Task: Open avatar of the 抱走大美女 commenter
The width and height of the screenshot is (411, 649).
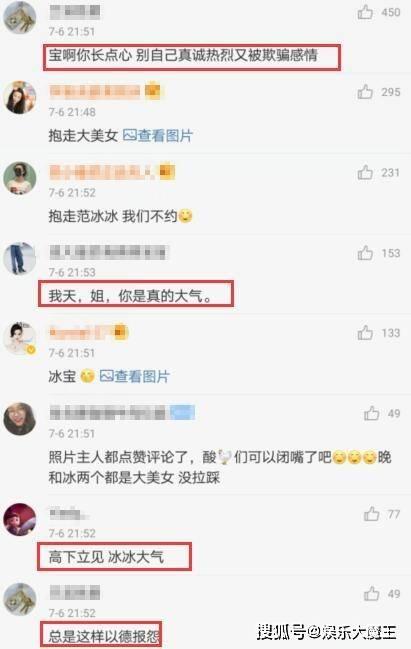Action: (x=20, y=98)
